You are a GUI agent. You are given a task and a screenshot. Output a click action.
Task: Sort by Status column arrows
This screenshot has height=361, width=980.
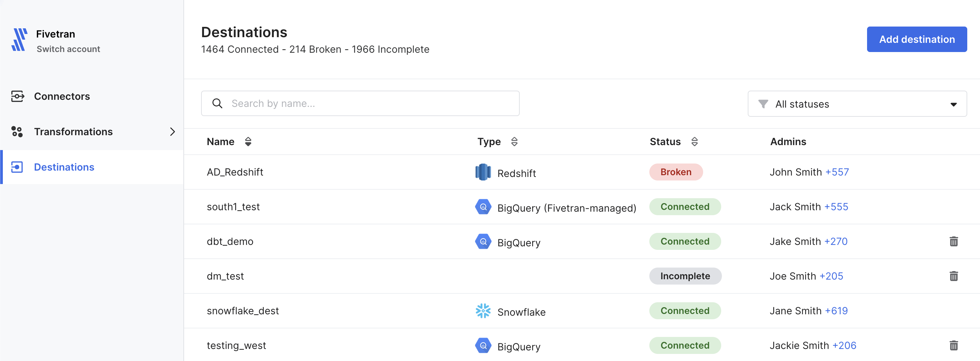694,142
